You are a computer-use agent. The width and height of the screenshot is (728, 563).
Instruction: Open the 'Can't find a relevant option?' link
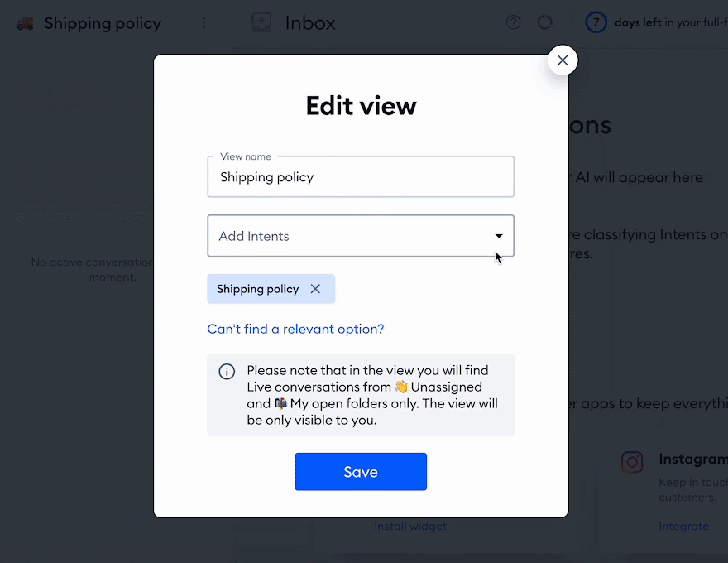click(x=295, y=329)
